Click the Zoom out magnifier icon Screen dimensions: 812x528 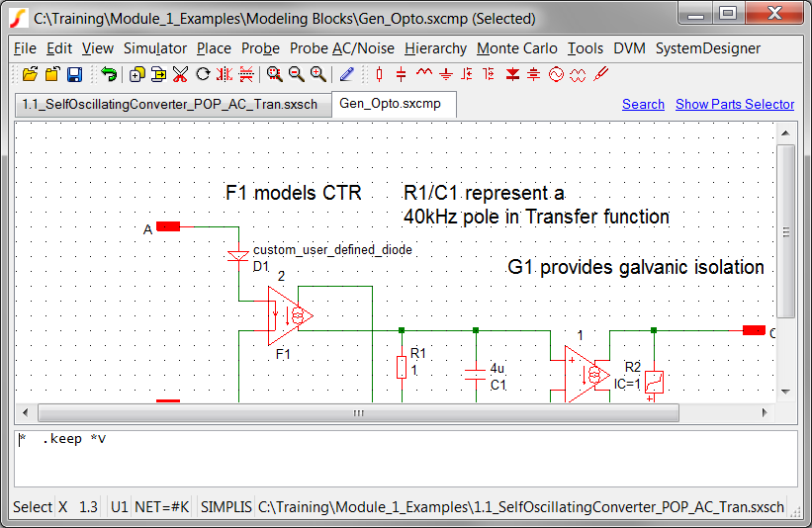[x=296, y=74]
